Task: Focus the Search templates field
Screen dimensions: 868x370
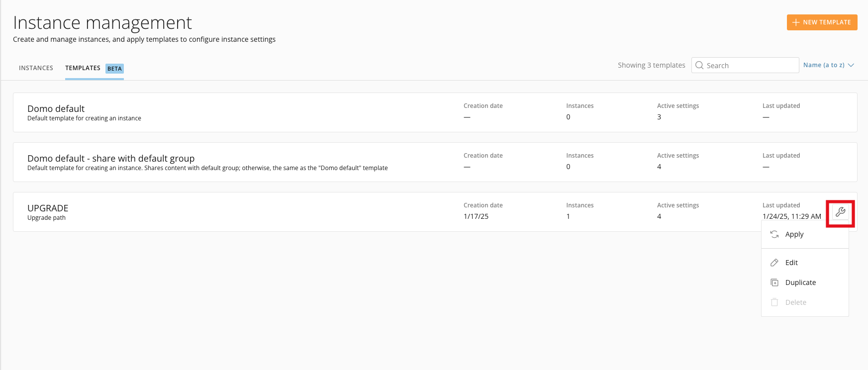Action: point(745,65)
